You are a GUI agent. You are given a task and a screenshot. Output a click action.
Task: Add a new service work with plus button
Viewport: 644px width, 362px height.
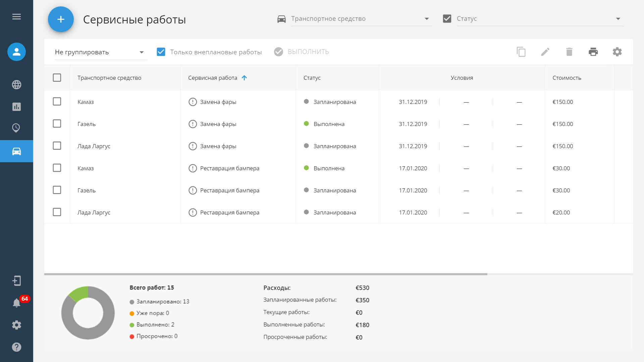61,19
